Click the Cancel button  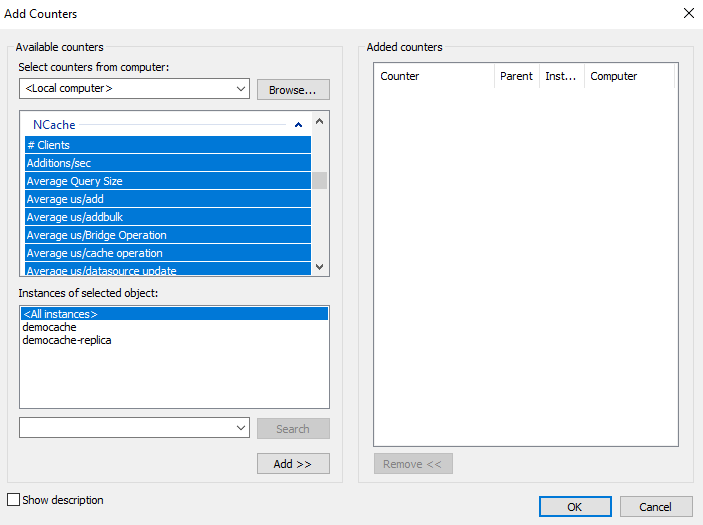click(x=656, y=507)
